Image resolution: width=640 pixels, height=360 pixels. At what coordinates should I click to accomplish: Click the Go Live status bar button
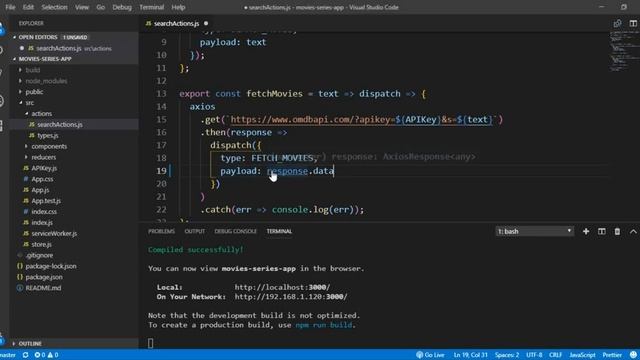tap(430, 355)
